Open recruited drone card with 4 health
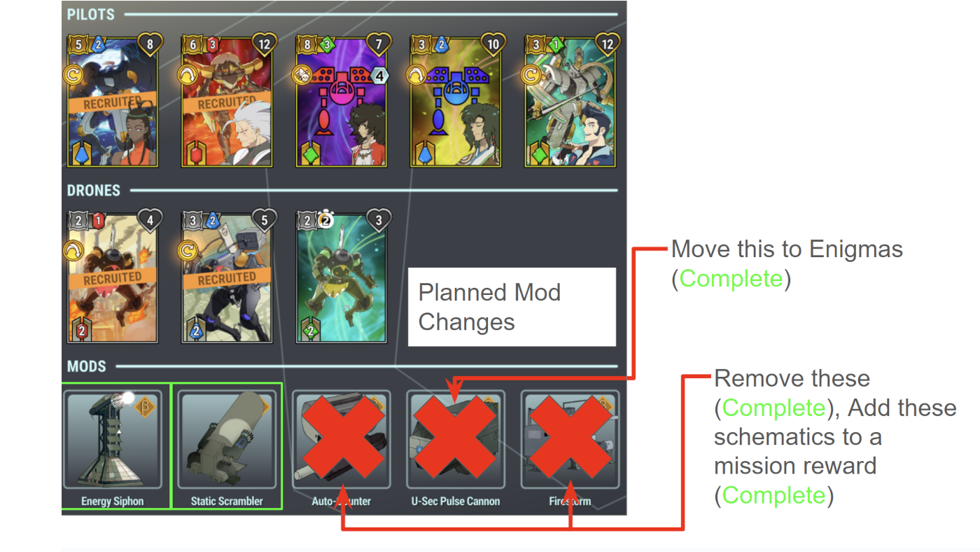This screenshot has width=980, height=552. pyautogui.click(x=113, y=277)
